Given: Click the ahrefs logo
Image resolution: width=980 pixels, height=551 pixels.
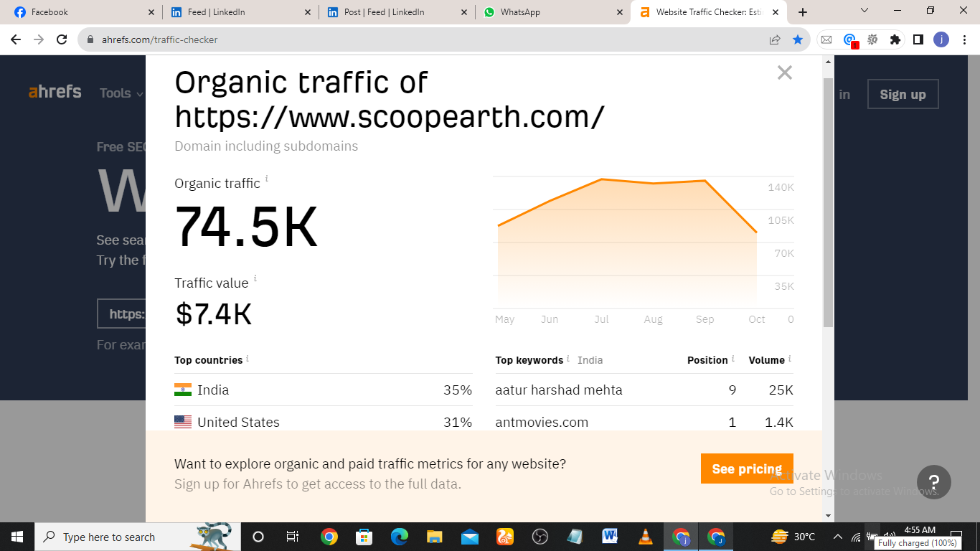Looking at the screenshot, I should click(55, 92).
